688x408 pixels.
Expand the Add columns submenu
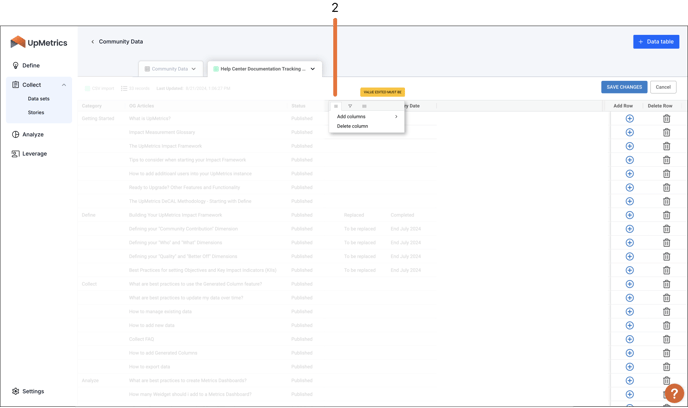pos(367,117)
